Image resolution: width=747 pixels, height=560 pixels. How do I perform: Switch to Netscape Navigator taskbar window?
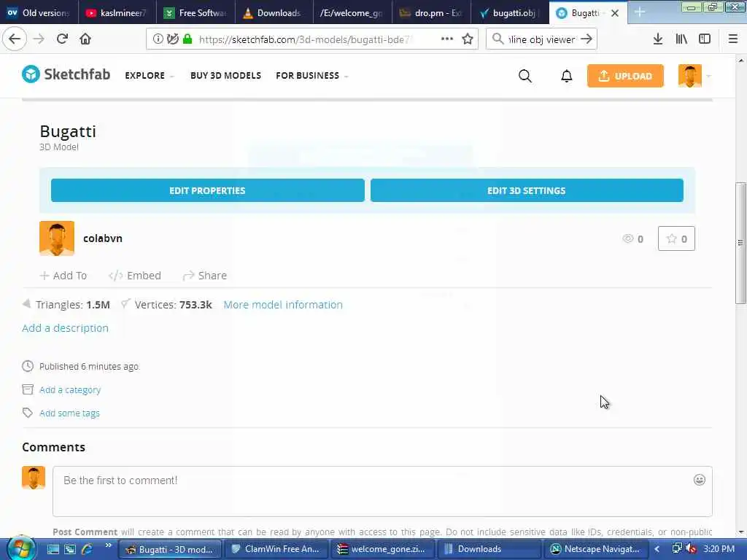pos(595,549)
